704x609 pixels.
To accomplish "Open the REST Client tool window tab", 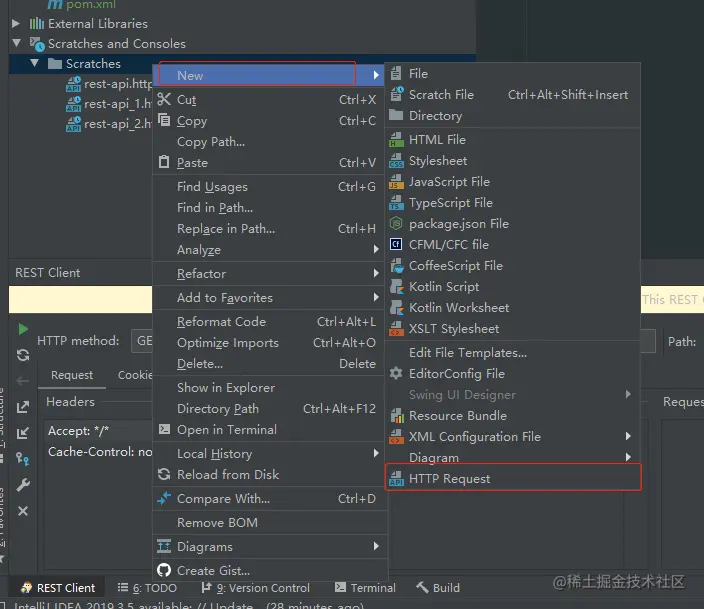I will click(x=58, y=587).
